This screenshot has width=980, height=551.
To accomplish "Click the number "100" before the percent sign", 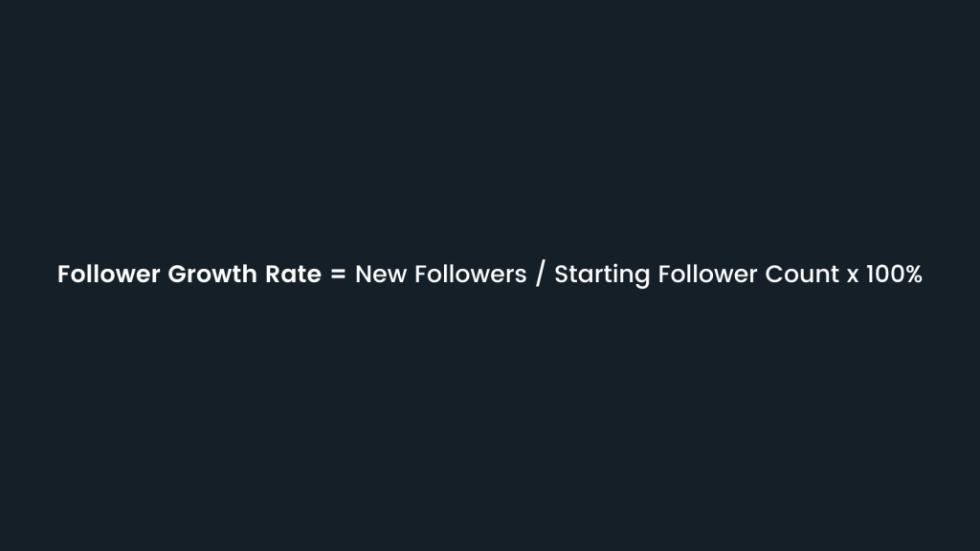I will [x=884, y=275].
